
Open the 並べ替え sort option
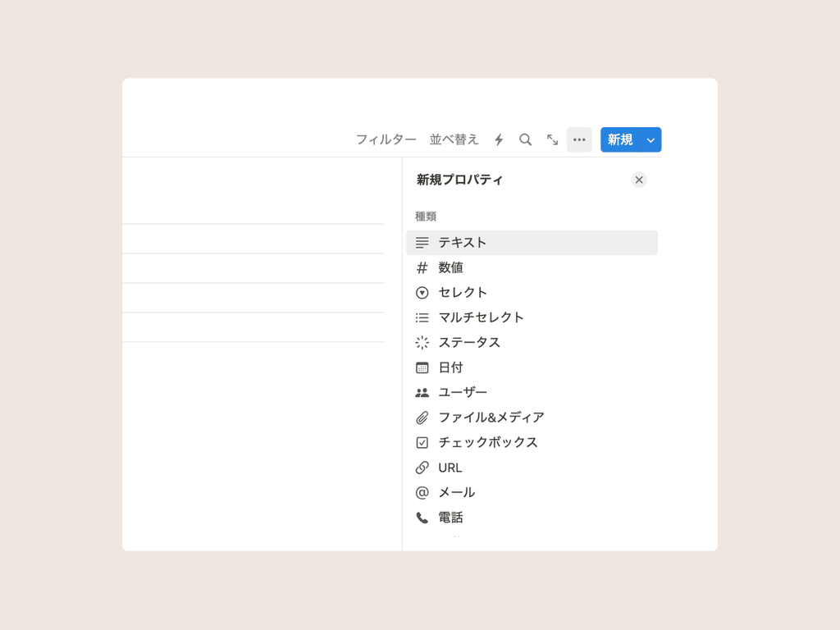(454, 139)
